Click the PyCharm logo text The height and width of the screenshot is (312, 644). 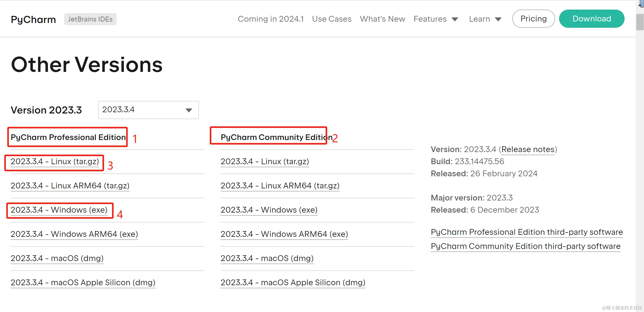(x=33, y=19)
